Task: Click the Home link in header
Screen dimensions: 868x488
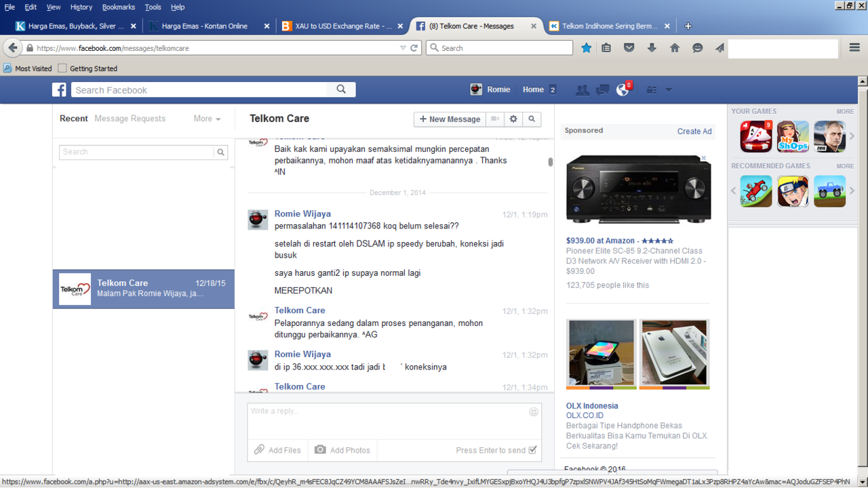Action: click(x=533, y=89)
